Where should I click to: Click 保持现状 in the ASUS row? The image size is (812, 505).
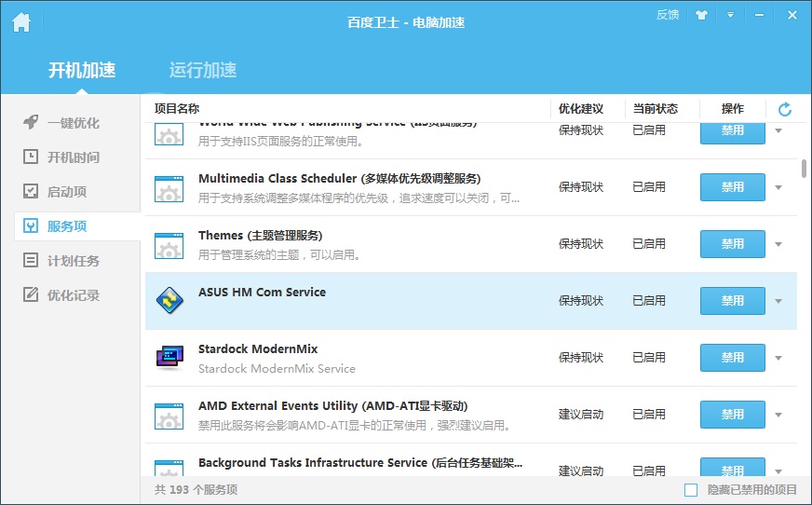(580, 301)
